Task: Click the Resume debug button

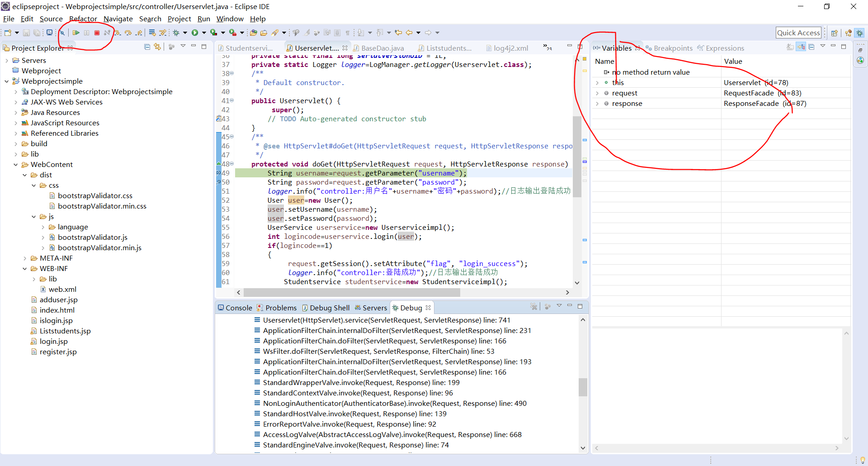Action: tap(76, 33)
